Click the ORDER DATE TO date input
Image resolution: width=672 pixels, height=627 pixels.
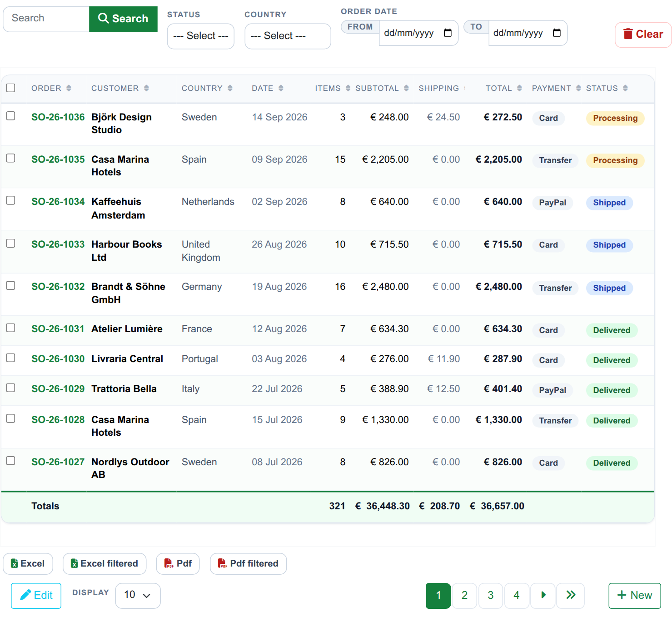pos(528,33)
